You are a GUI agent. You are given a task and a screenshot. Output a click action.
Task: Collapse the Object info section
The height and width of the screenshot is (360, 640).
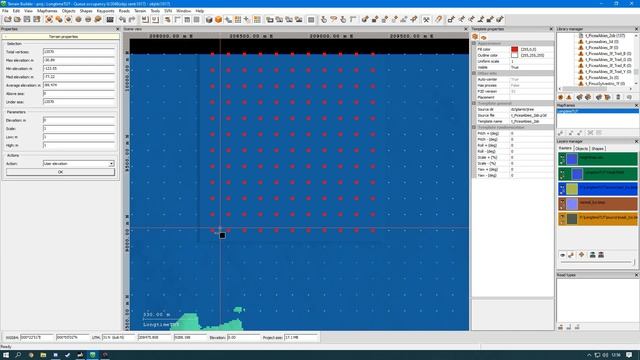tap(474, 73)
